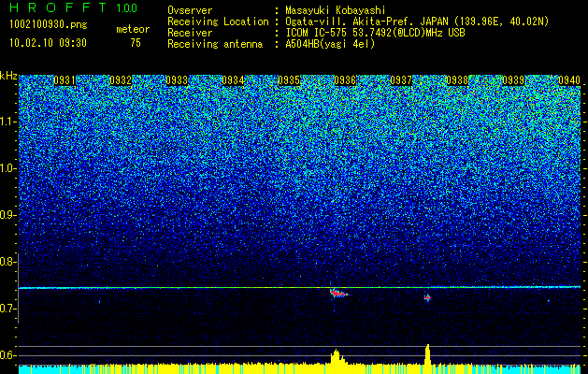Click the 0939 time marker

513,80
